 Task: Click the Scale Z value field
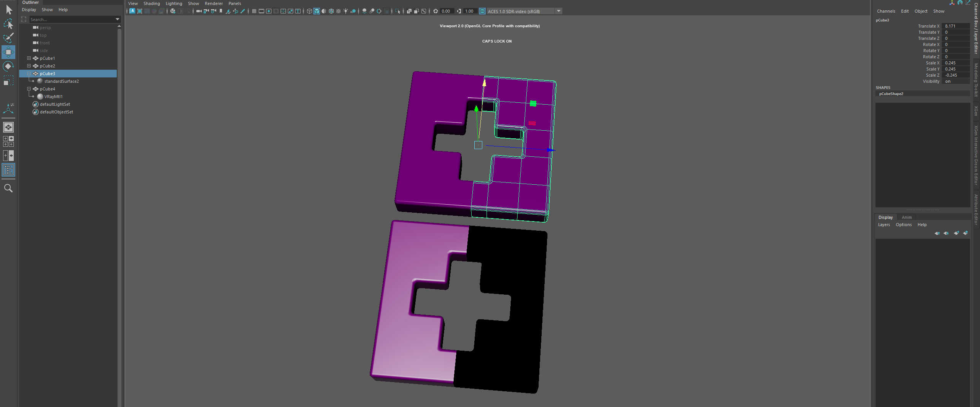[956, 75]
